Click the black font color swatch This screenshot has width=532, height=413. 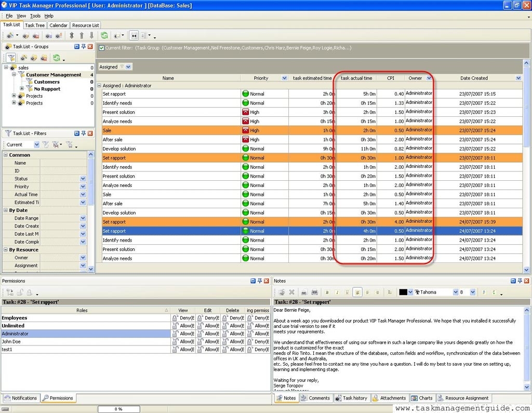click(403, 292)
